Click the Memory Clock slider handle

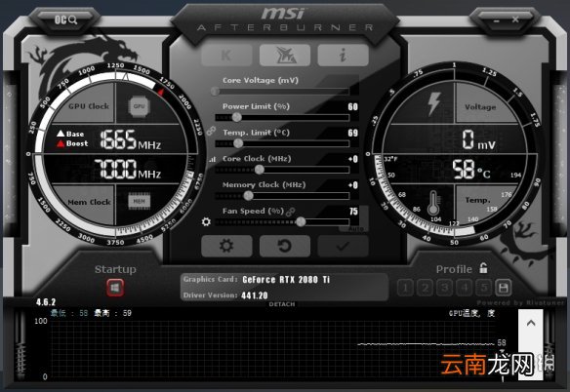coord(248,196)
